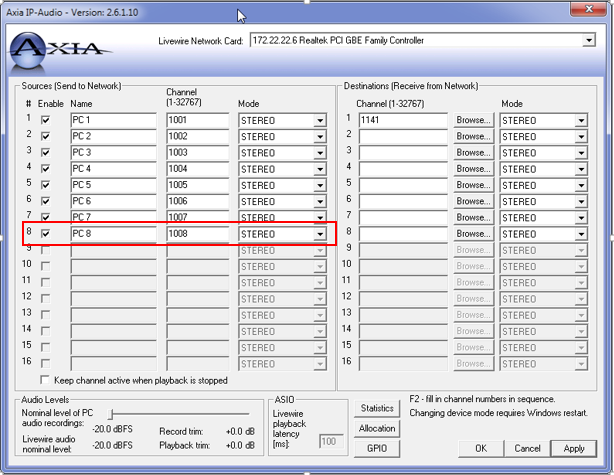
Task: Open Mode dropdown for source PC 4
Action: [x=320, y=169]
